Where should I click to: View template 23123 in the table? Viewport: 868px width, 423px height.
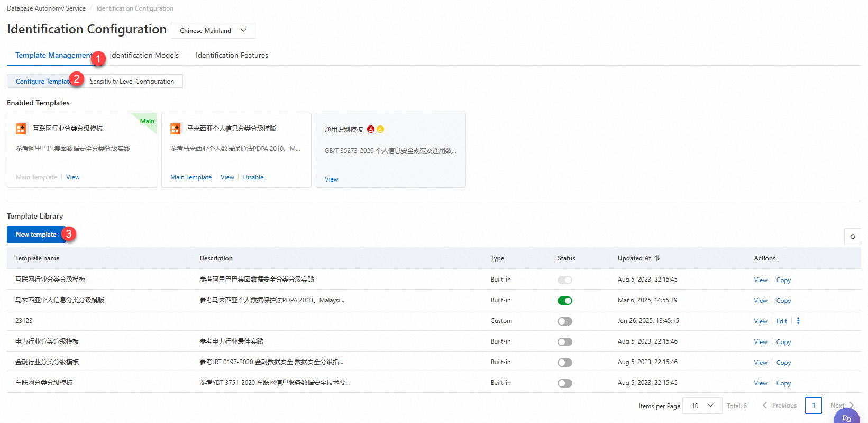tap(761, 321)
